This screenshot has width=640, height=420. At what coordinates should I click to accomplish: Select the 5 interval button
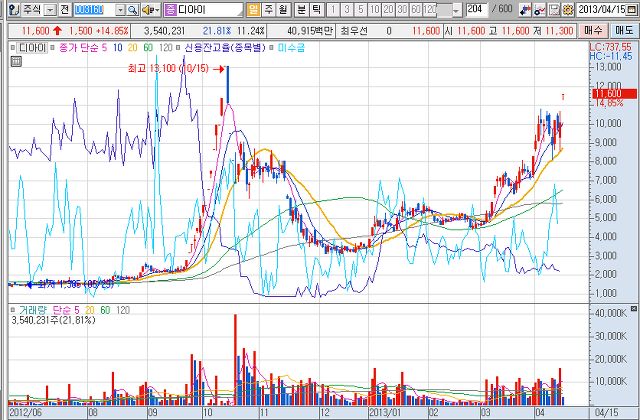[360, 10]
